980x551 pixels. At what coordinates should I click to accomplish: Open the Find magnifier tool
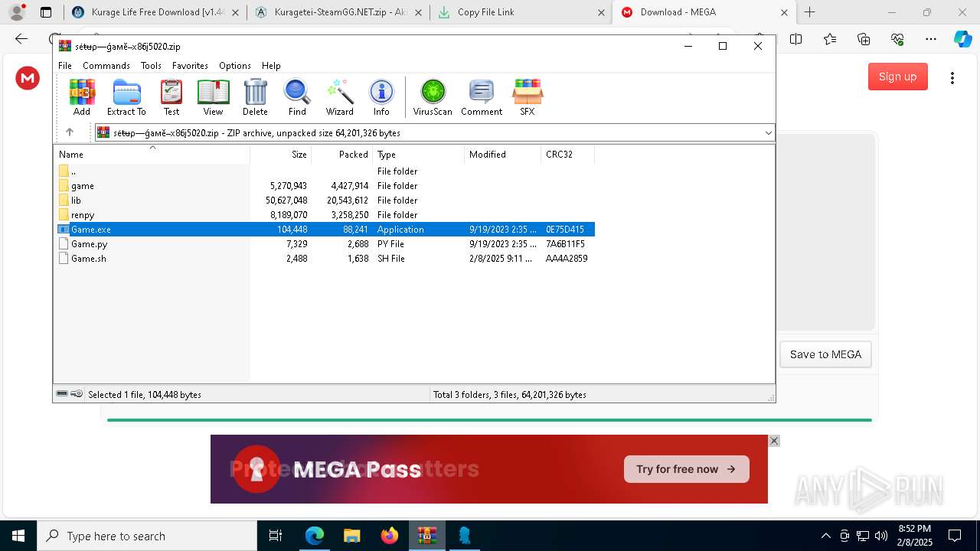click(x=297, y=97)
